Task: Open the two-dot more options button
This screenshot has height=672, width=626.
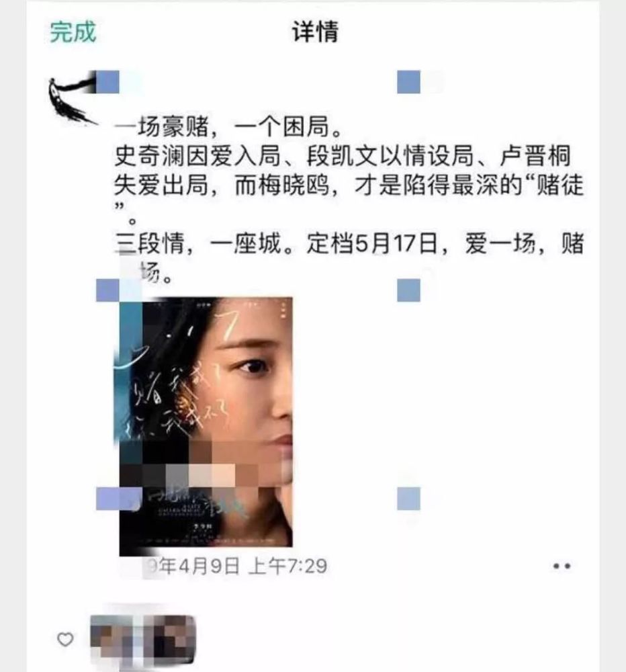Action: coord(562,566)
